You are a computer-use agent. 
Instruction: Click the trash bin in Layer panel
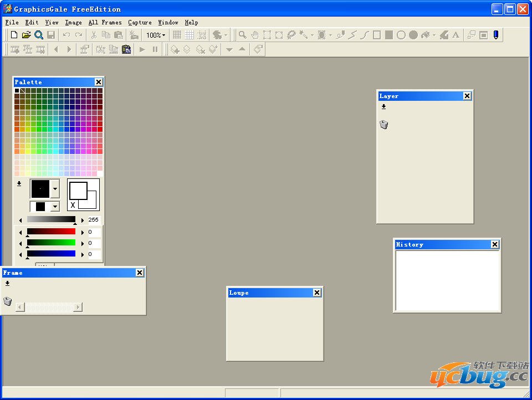click(x=383, y=125)
